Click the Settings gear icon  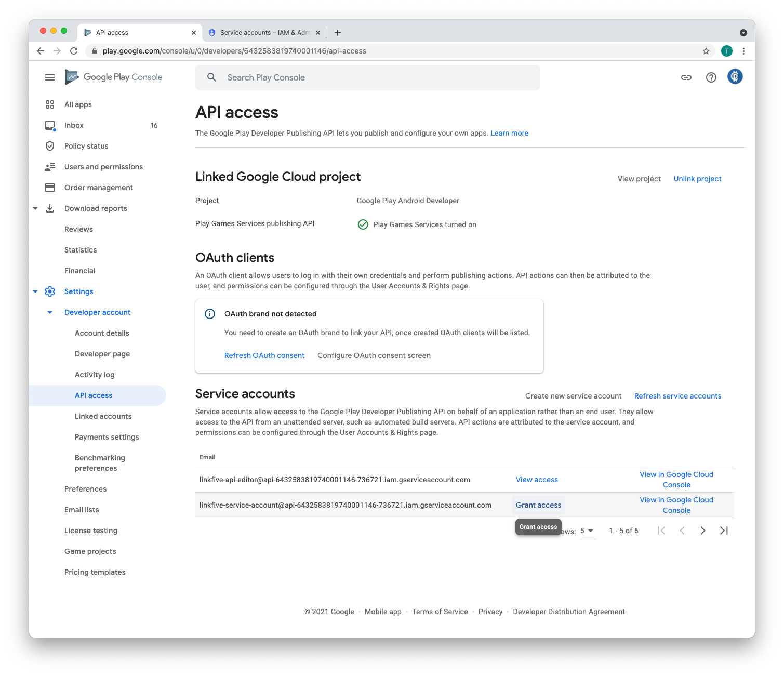[x=50, y=291]
